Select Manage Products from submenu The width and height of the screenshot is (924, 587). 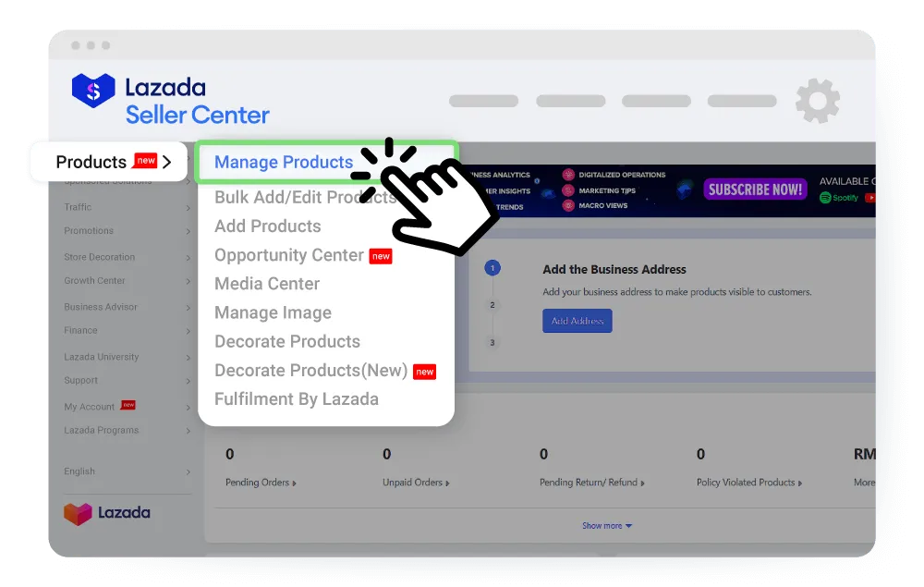pyautogui.click(x=284, y=162)
